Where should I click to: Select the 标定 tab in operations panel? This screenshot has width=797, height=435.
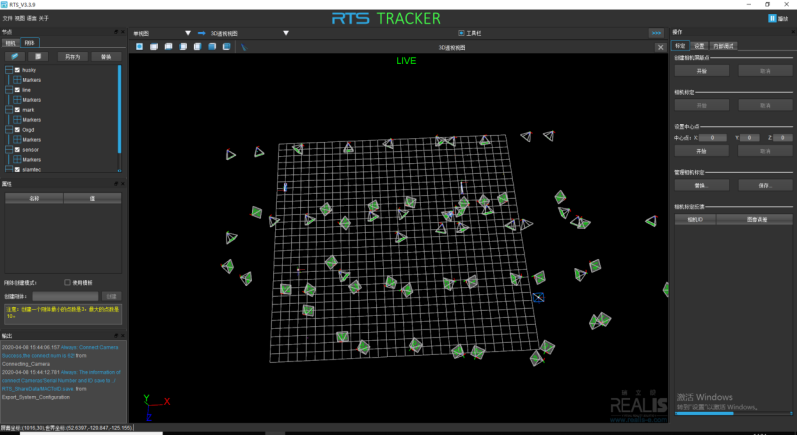tap(680, 46)
